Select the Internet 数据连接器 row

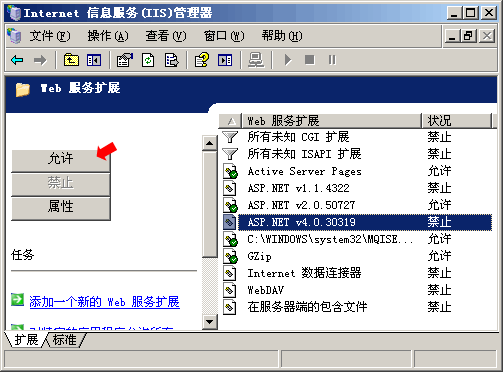(357, 273)
